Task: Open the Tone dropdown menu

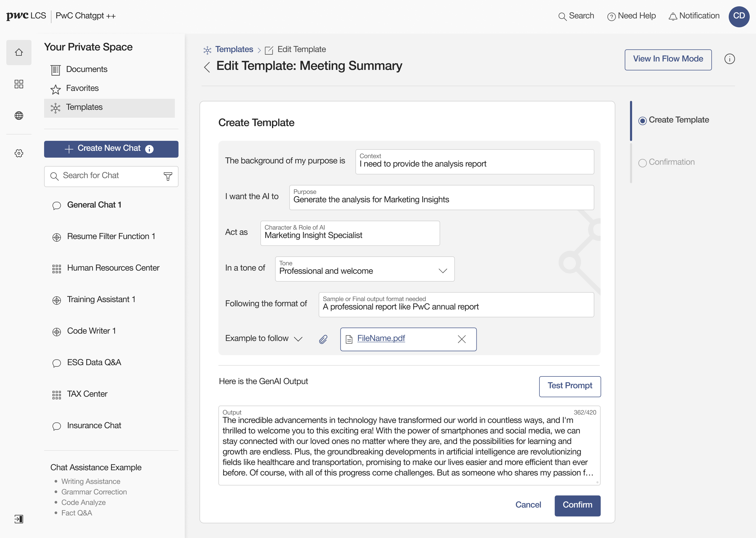Action: 443,271
